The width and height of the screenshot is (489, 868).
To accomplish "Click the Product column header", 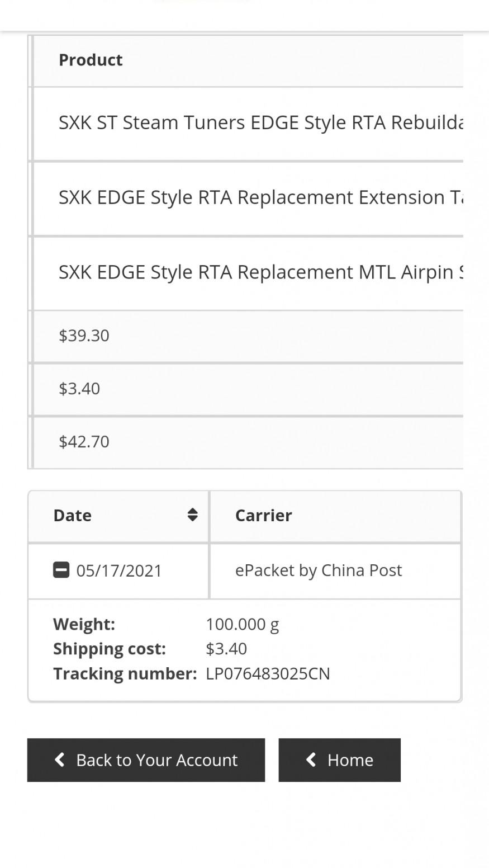I will coord(91,60).
